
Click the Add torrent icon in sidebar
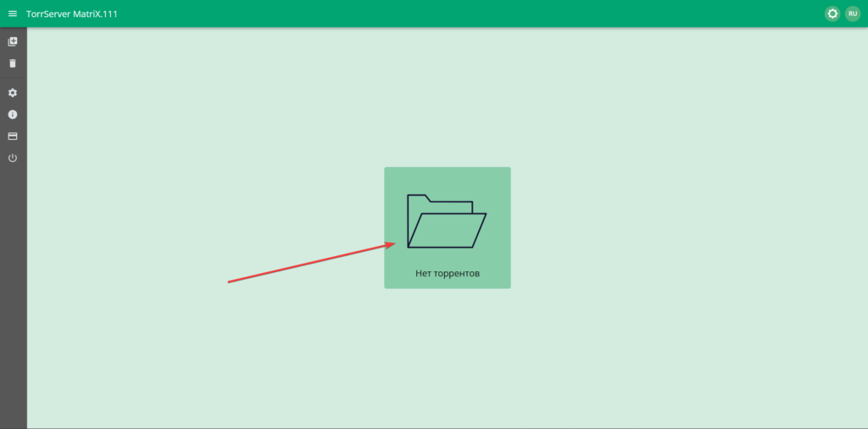[x=13, y=42]
